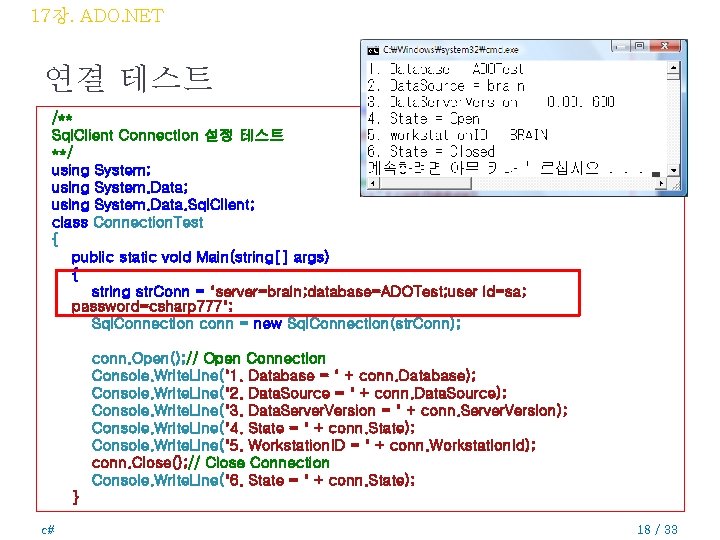Click the 'c#' footer label
This screenshot has width=720, height=540.
click(x=48, y=530)
